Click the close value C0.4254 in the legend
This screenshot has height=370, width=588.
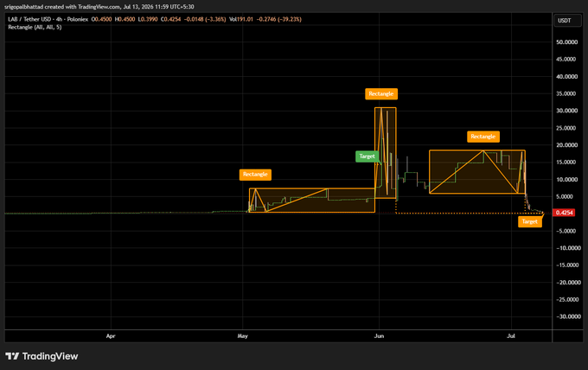pos(170,19)
